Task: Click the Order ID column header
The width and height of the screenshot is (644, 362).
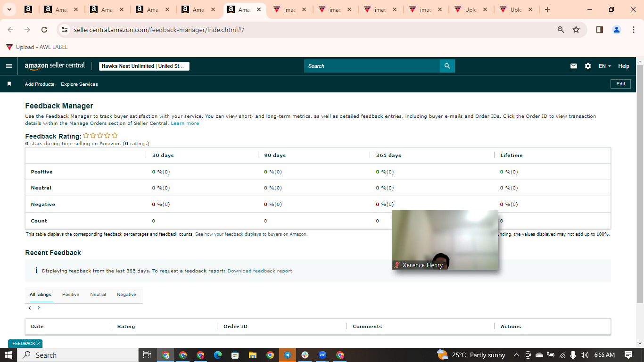Action: click(x=235, y=326)
